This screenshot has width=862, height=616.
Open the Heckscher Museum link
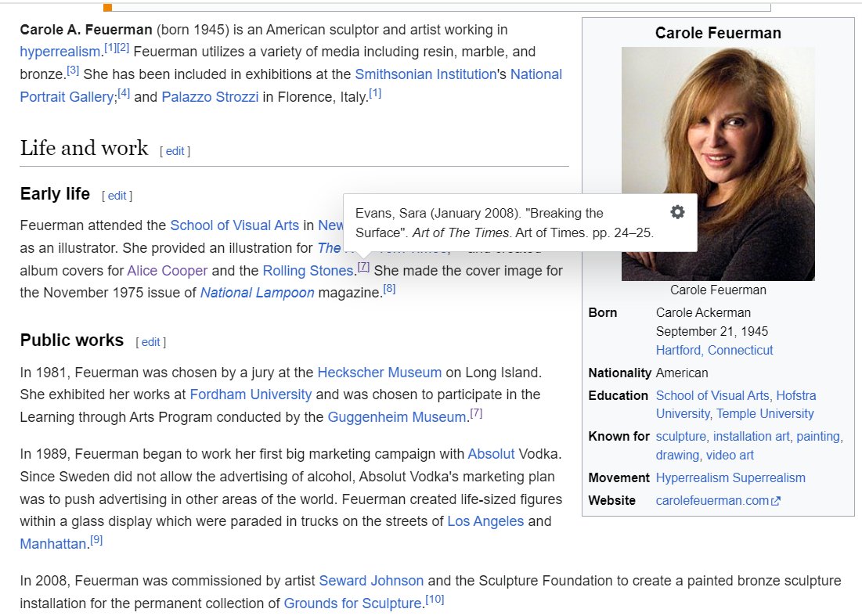(379, 373)
